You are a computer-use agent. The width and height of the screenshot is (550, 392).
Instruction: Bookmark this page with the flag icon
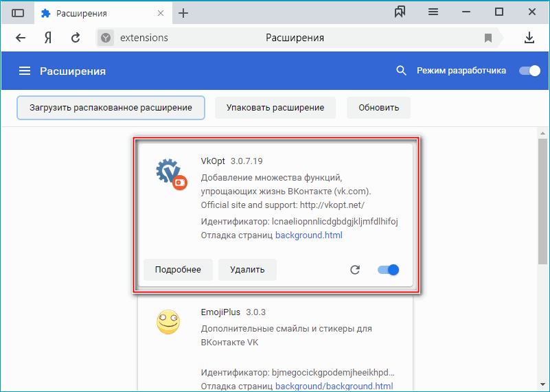tap(488, 38)
